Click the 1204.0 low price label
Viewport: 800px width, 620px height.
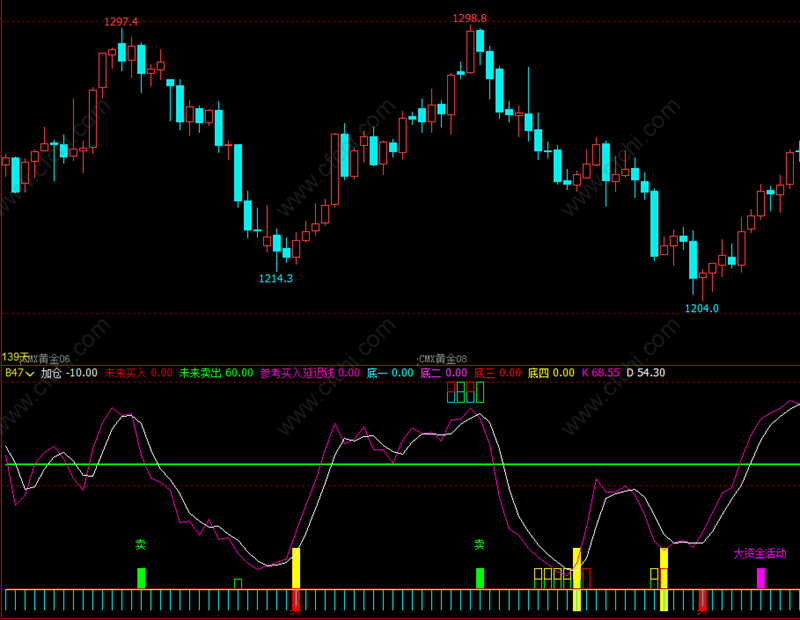702,308
